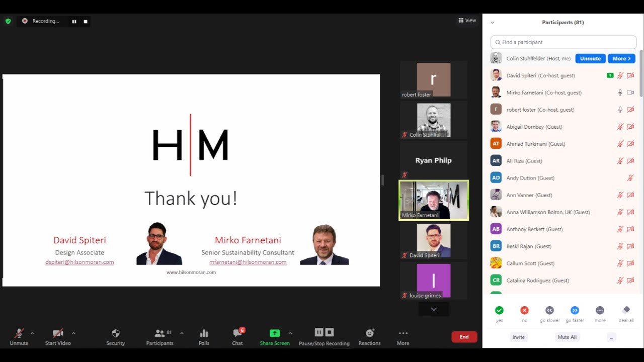Open the Reactions emoji menu
The height and width of the screenshot is (362, 644).
370,333
